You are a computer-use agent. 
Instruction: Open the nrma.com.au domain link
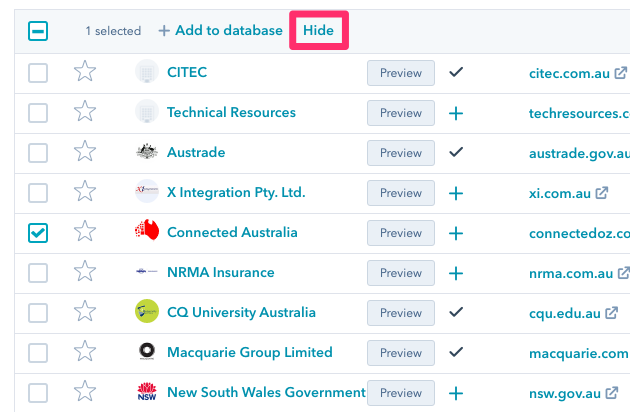(x=570, y=273)
